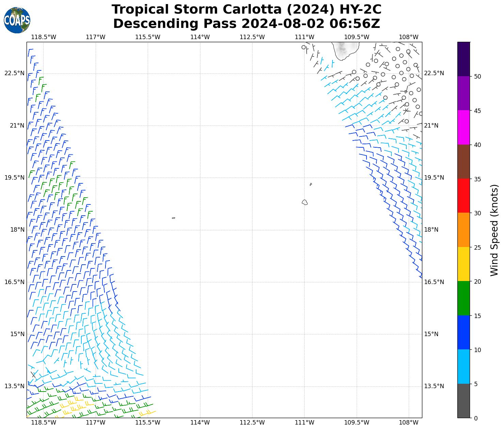This screenshot has height=430, width=504.
Task: Click the Socorro island outline near 111°W
Action: [305, 202]
